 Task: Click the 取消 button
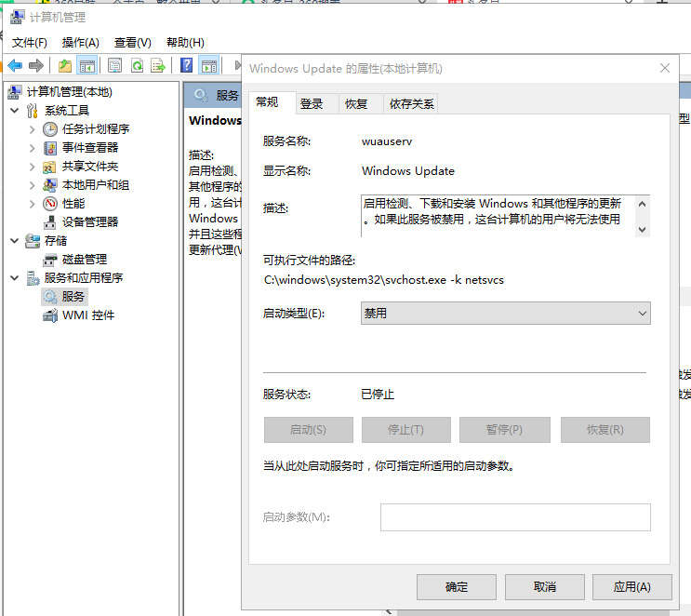point(545,587)
